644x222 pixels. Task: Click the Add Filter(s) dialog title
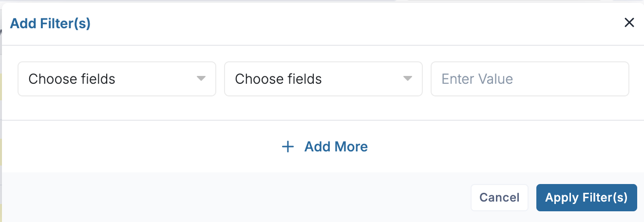[50, 23]
